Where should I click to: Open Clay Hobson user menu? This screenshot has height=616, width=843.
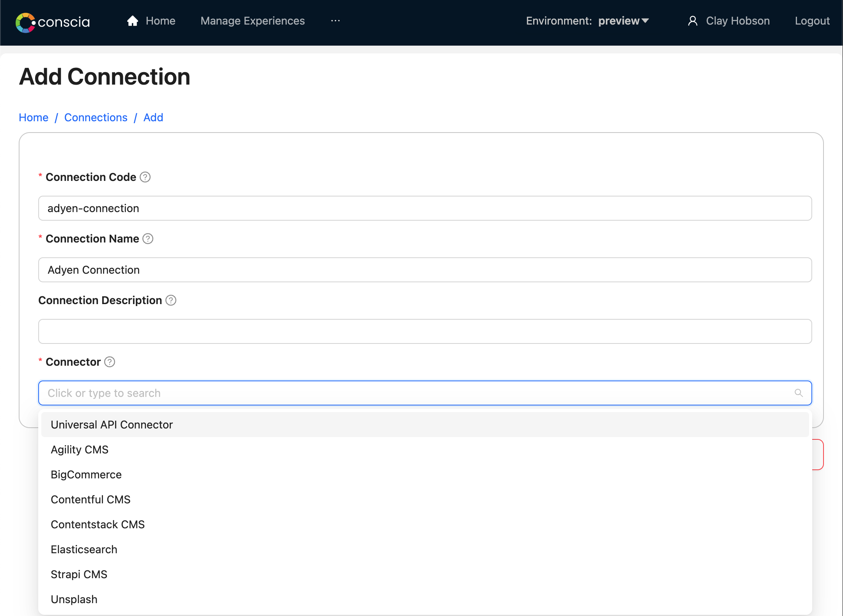[738, 21]
